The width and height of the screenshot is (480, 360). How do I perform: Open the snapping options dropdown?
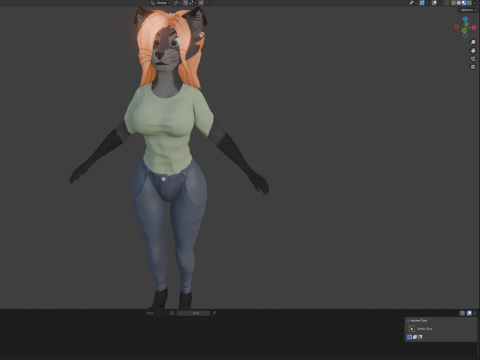coord(193,3)
